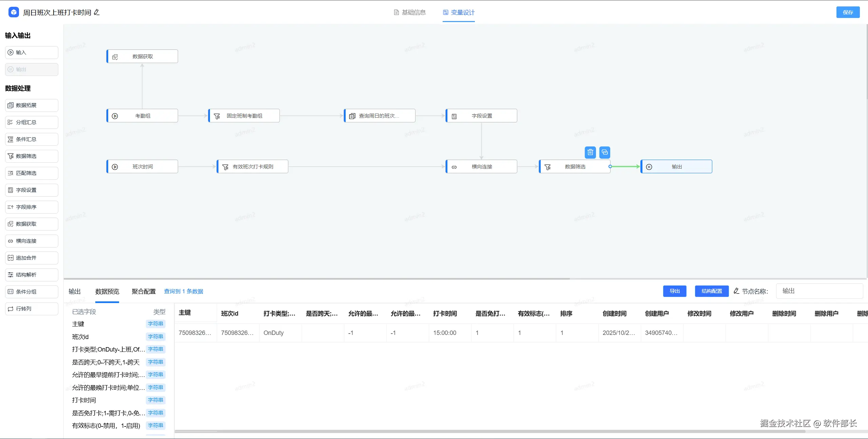The width and height of the screenshot is (868, 439).
Task: Select the 行转列 tool in the sidebar
Action: [x=32, y=309]
